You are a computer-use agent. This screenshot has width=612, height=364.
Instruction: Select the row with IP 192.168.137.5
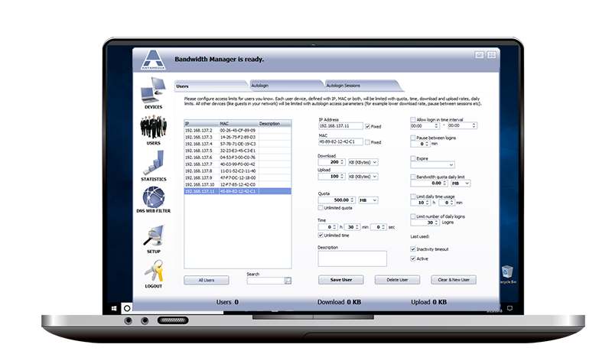click(238, 151)
